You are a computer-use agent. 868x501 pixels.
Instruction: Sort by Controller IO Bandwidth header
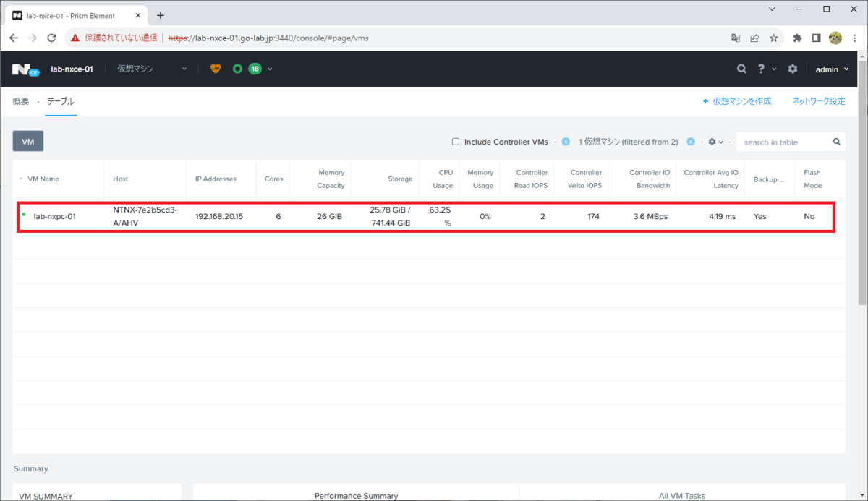pyautogui.click(x=650, y=179)
